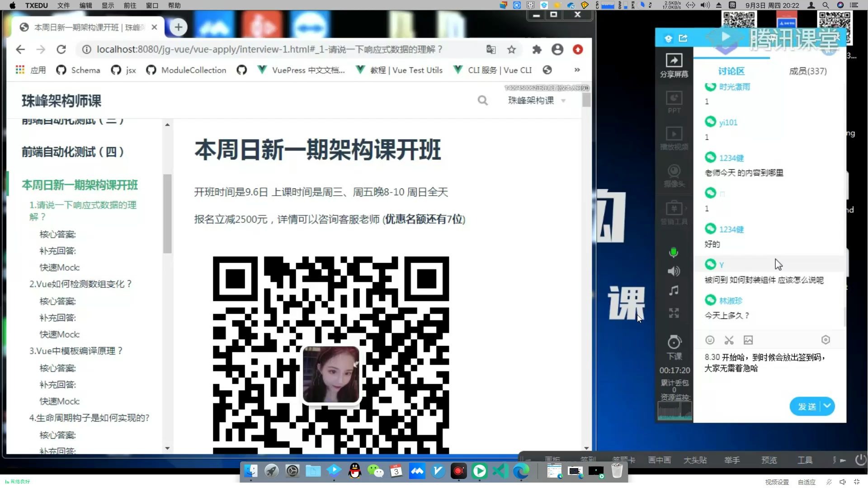Click 预览 in bottom toolbar
Viewport: 868px width, 488px height.
point(769,460)
